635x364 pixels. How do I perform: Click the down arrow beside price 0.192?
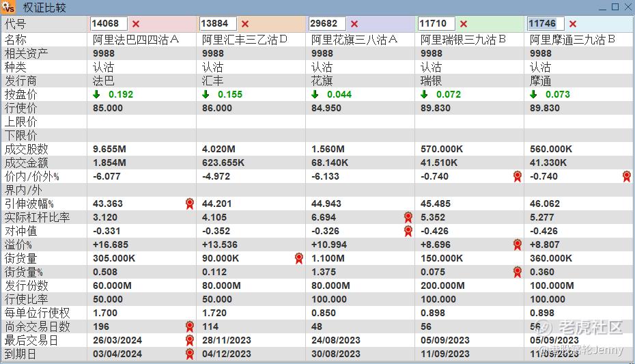(x=96, y=94)
